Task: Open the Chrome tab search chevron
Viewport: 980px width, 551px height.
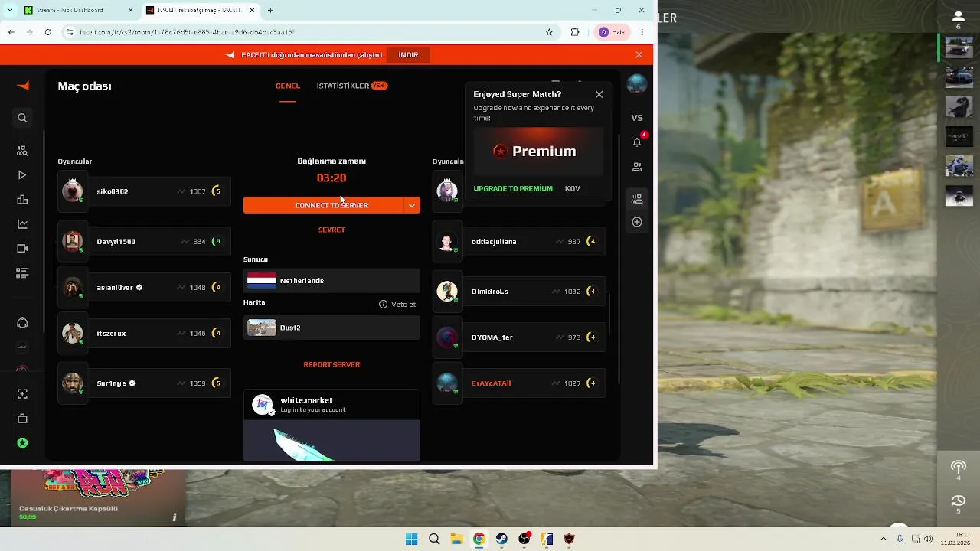Action: pos(10,10)
